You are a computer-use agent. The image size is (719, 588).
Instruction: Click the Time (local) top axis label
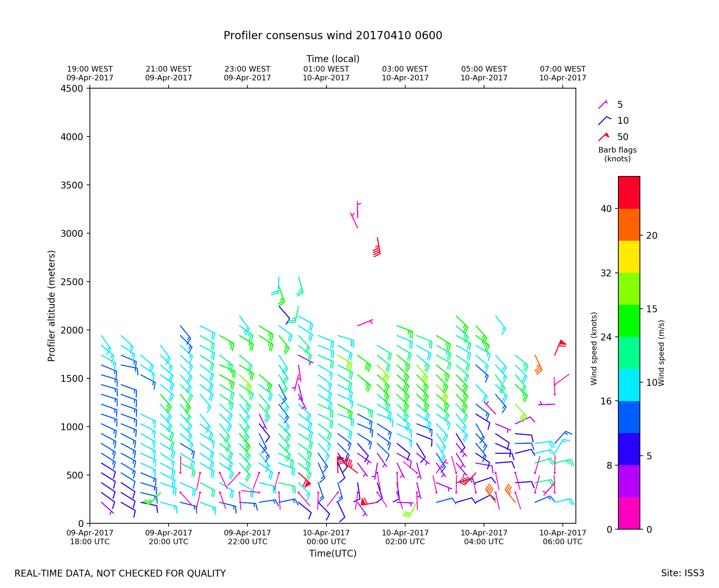[x=333, y=59]
